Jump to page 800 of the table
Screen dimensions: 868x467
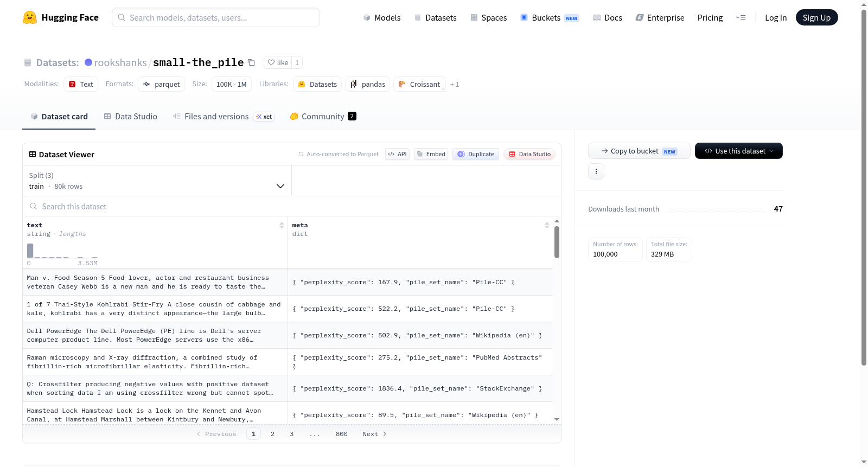click(341, 434)
